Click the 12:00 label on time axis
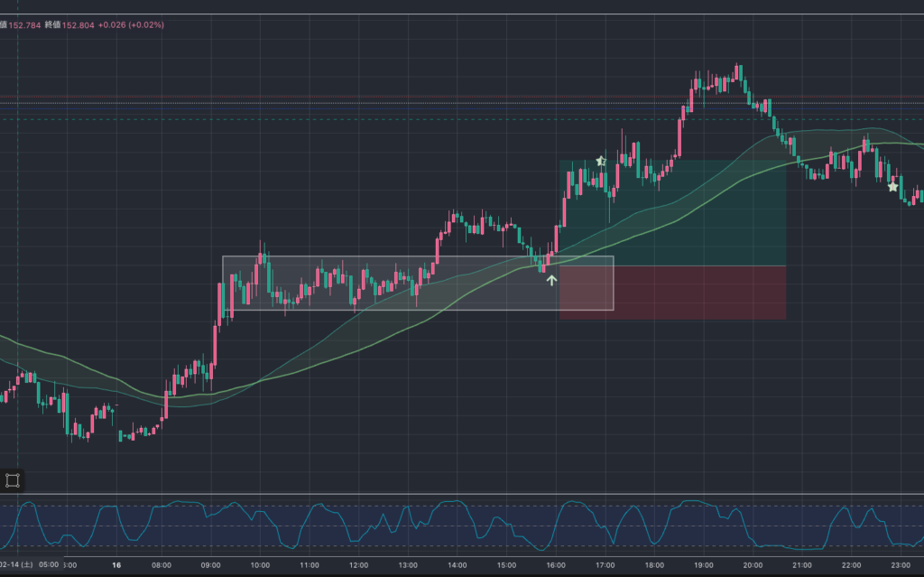 pyautogui.click(x=358, y=565)
